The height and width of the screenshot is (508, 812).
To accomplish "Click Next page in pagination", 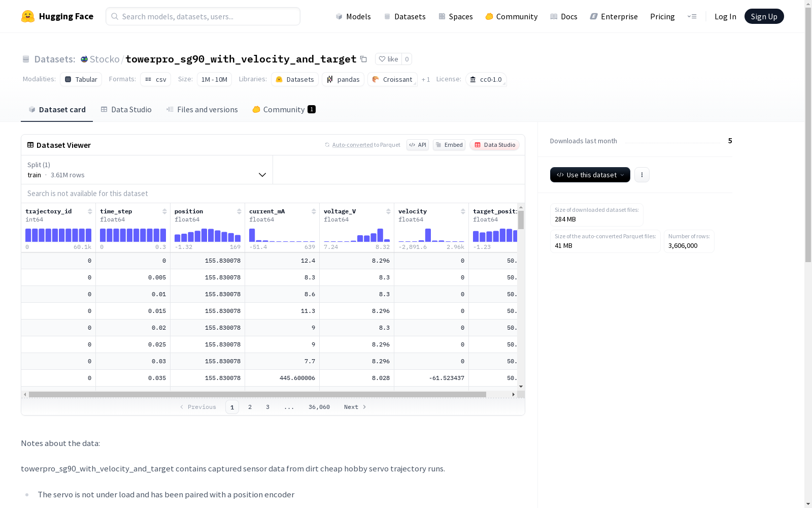I will pyautogui.click(x=355, y=407).
